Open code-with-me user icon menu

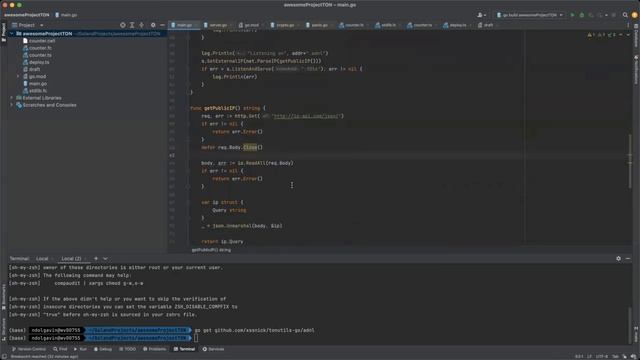pyautogui.click(x=482, y=15)
